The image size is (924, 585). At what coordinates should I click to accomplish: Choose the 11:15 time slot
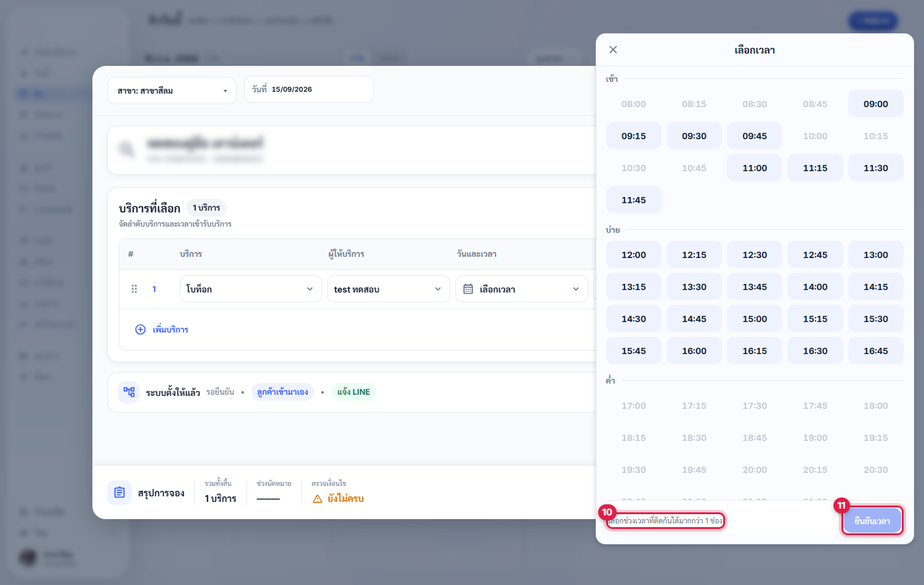click(x=815, y=168)
